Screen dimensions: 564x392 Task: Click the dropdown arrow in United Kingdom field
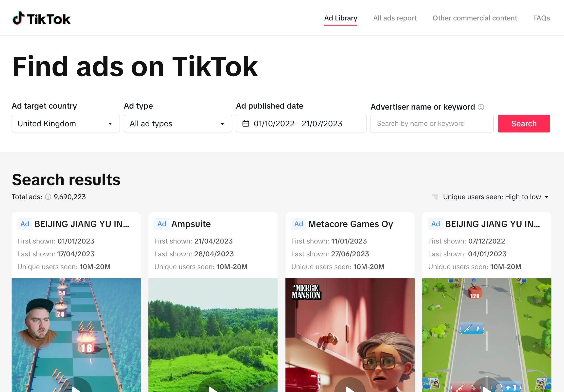(x=110, y=124)
